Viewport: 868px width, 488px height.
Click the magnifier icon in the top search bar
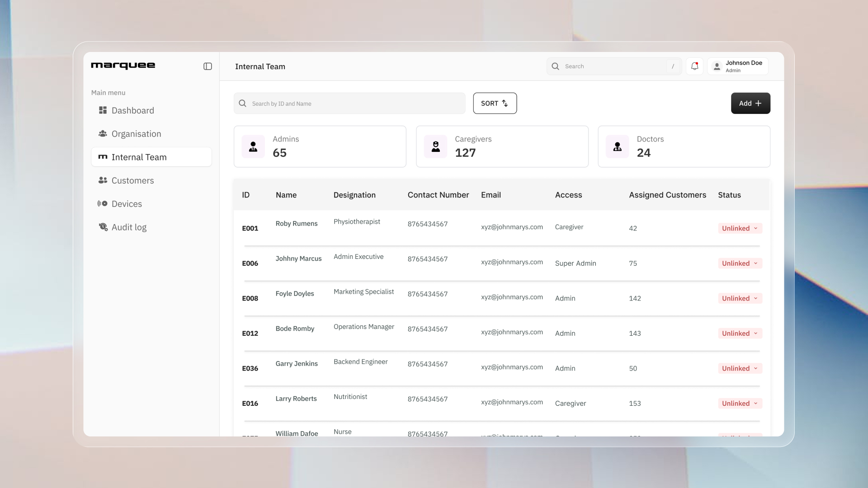(x=555, y=66)
